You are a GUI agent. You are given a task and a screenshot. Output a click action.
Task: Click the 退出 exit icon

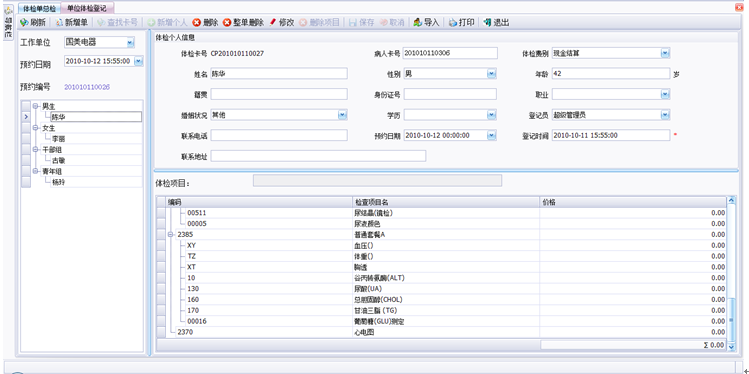tap(488, 22)
